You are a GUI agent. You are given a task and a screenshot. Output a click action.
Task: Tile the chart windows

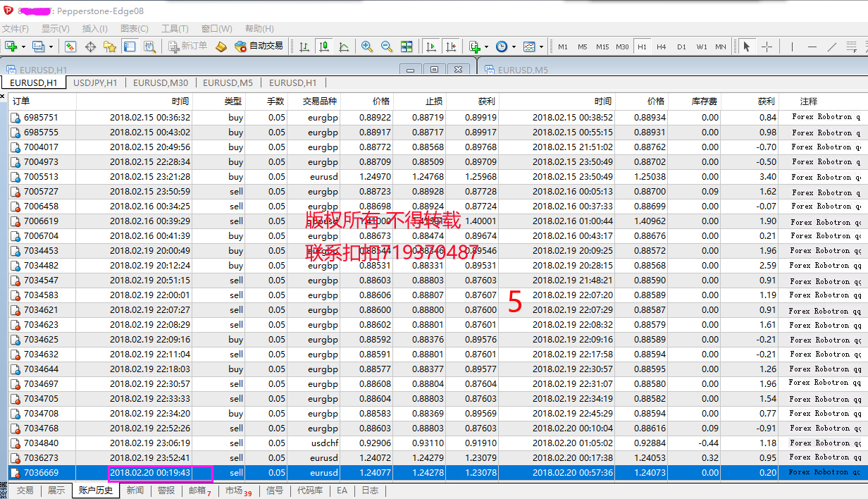[407, 47]
